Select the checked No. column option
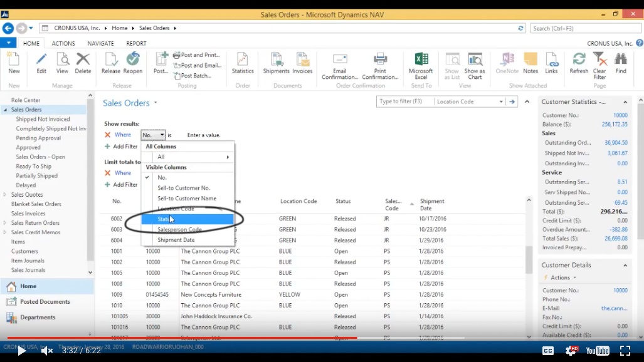The image size is (644, 362). click(187, 177)
